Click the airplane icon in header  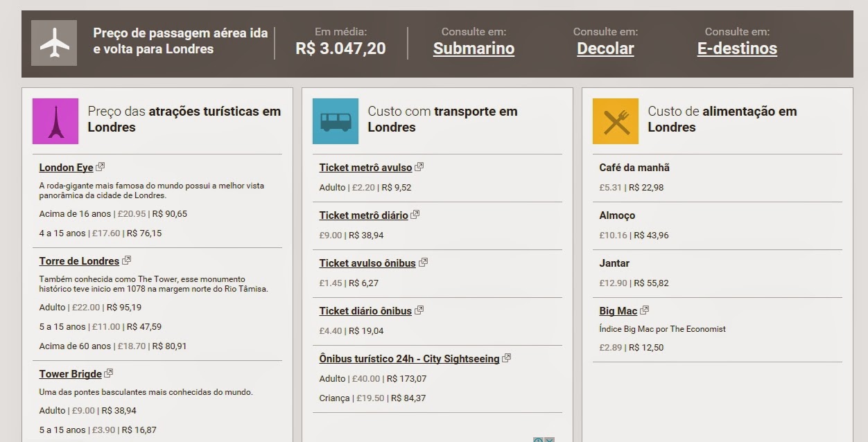54,43
